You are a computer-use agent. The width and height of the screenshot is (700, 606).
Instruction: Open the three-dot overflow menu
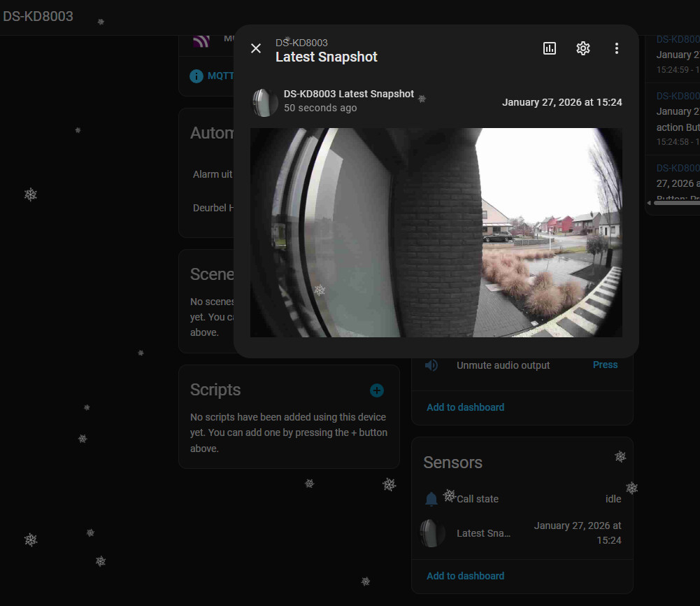point(617,48)
